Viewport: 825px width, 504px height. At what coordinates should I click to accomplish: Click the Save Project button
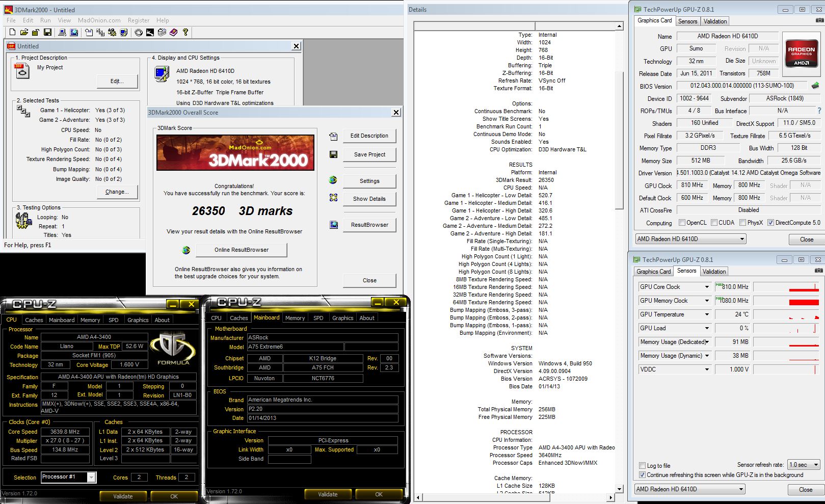(x=369, y=154)
